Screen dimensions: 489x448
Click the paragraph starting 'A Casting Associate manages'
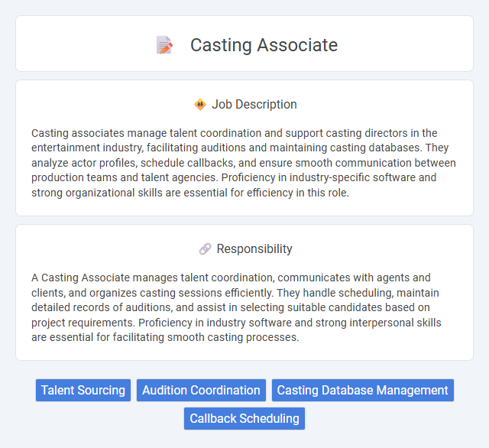pos(236,307)
